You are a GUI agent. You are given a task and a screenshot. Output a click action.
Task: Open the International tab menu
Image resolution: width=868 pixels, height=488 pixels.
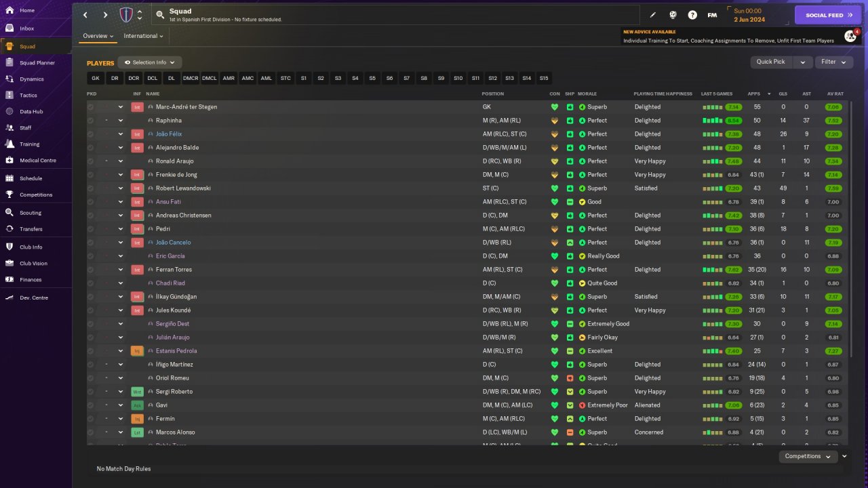144,36
